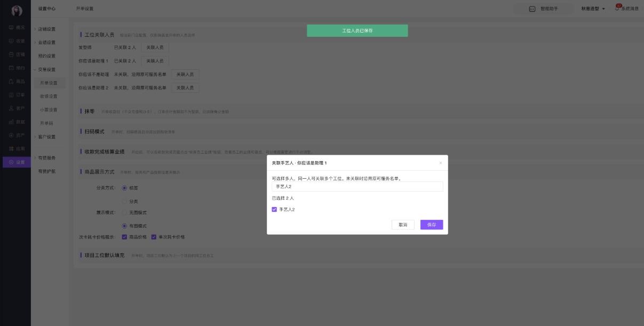Select 开单设置 in settings menu

(x=49, y=83)
